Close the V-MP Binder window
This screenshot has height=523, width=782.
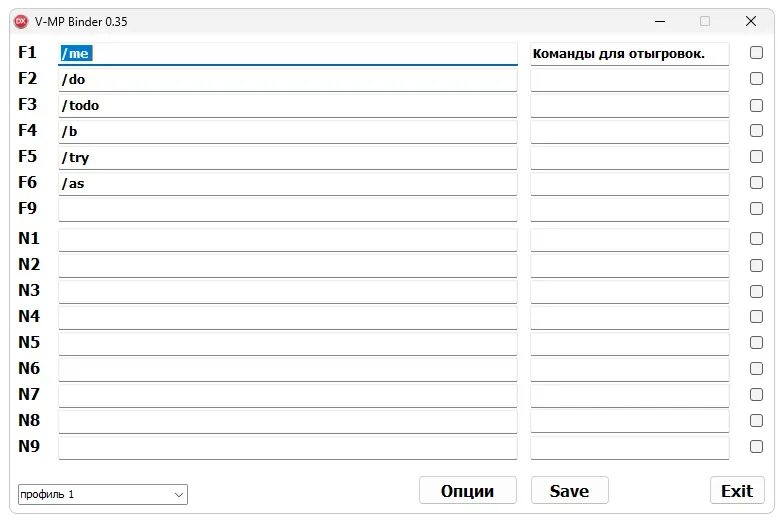click(751, 21)
